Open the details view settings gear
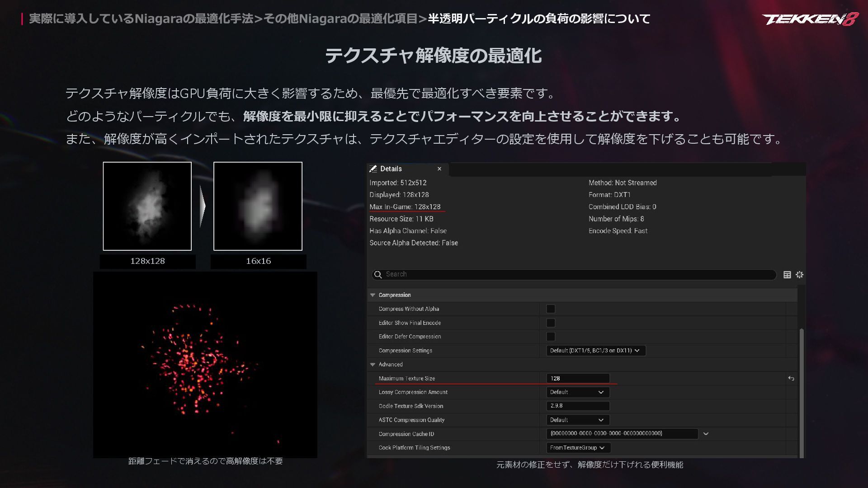 799,275
